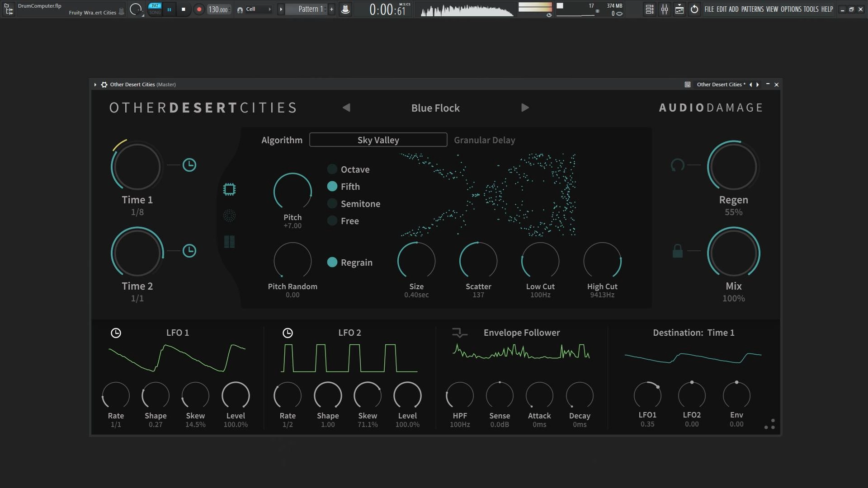
Task: Toggle the Regrain option
Action: coord(350,263)
